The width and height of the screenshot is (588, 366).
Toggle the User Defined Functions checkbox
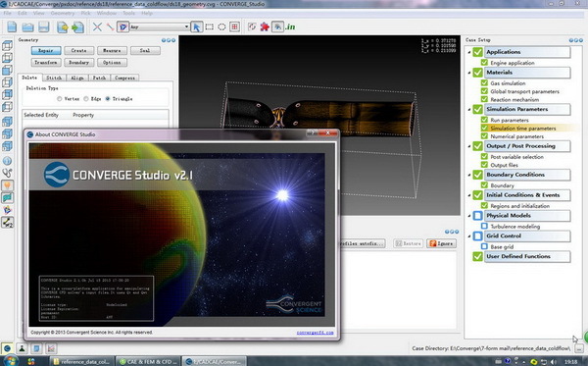[477, 256]
